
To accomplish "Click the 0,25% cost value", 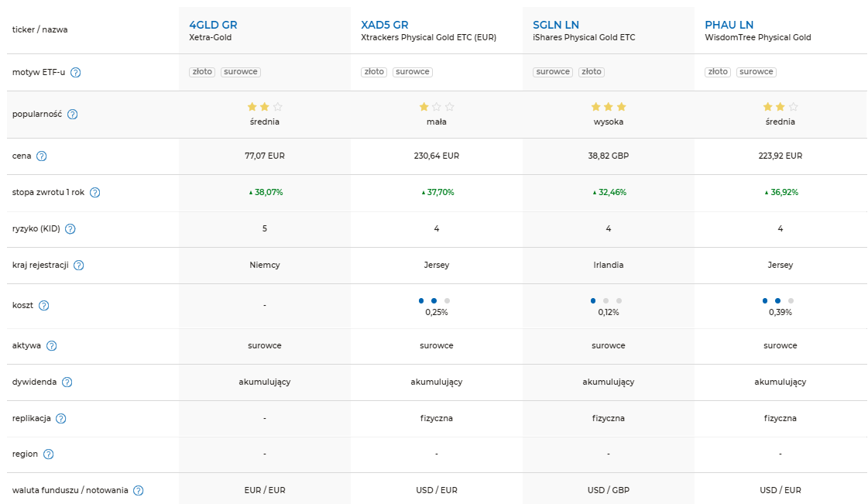I will (437, 313).
